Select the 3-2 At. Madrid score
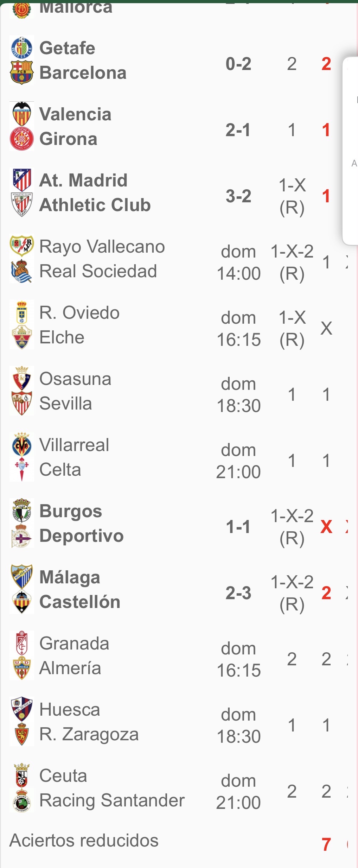 [238, 196]
